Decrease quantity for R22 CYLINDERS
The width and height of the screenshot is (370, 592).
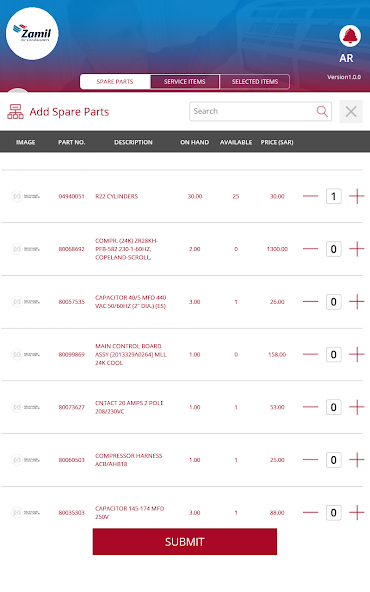[x=310, y=196]
